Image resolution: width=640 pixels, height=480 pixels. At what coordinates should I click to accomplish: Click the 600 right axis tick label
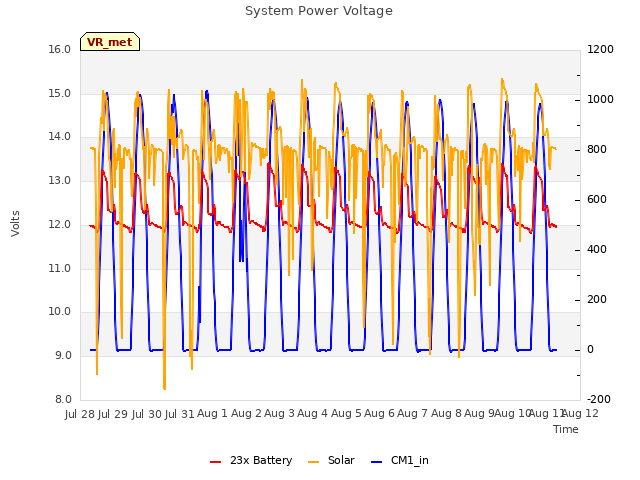[x=597, y=200]
